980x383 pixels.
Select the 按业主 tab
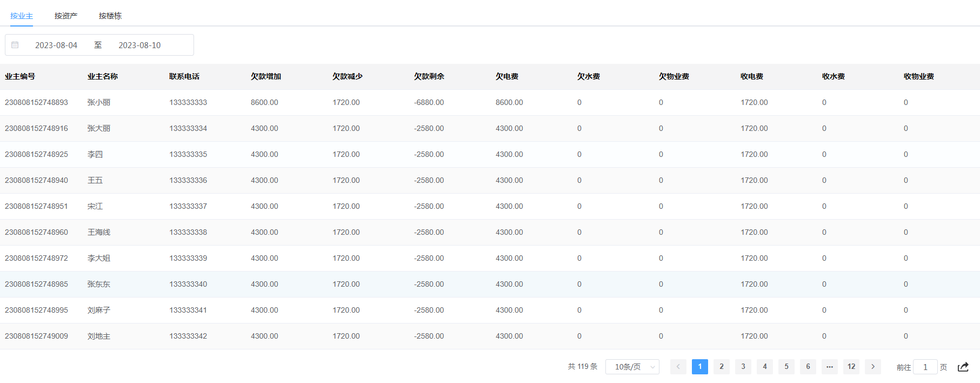(22, 16)
